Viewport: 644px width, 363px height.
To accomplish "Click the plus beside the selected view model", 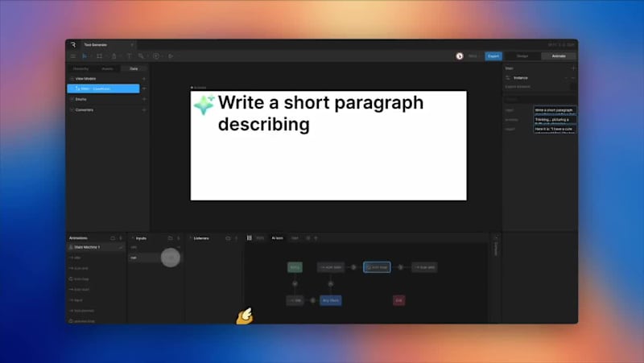I will [x=144, y=89].
